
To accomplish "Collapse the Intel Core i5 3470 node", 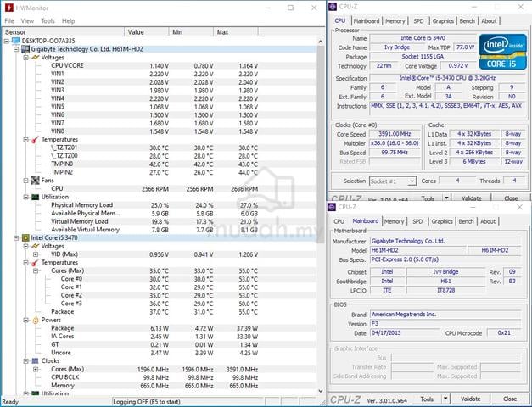I will 16,238.
